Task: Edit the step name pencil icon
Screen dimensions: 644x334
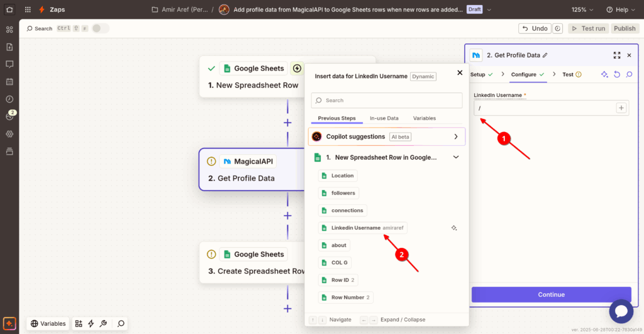Action: click(x=545, y=55)
